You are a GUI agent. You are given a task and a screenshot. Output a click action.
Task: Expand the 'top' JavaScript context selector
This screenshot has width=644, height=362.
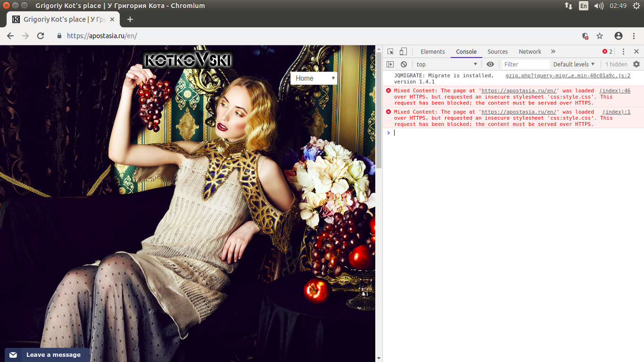click(446, 65)
